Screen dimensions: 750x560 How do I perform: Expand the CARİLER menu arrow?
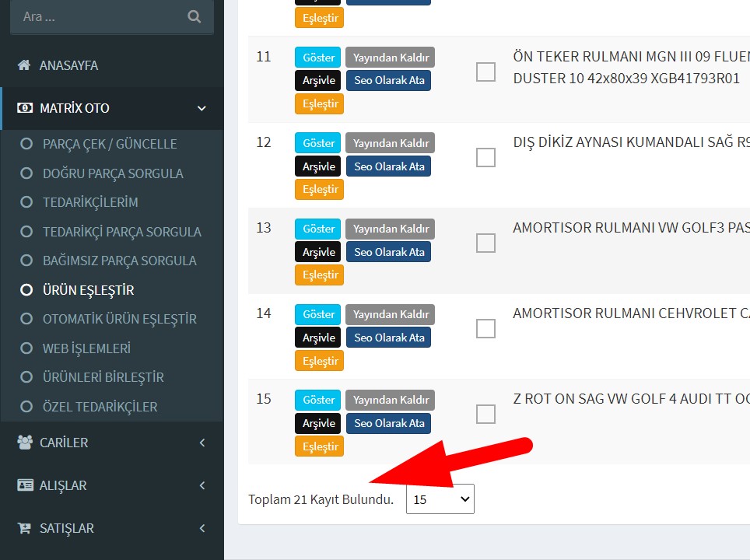tap(202, 443)
